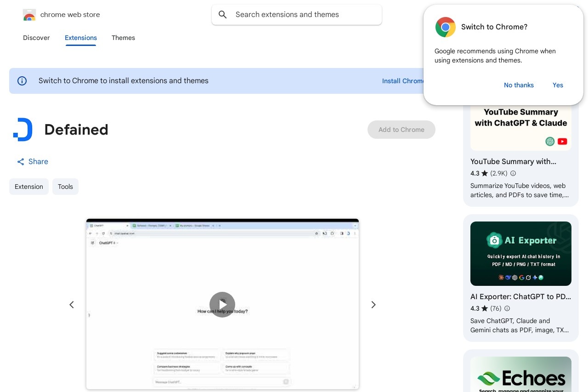The width and height of the screenshot is (588, 392).
Task: Click the 'chrome web store' title text
Action: tap(70, 15)
